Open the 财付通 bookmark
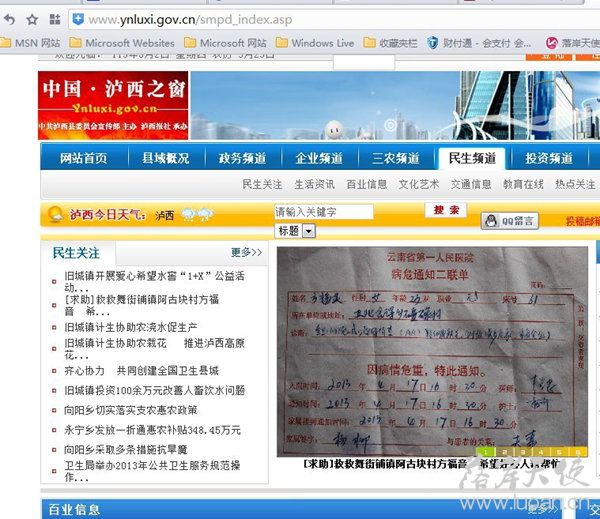 tap(479, 42)
